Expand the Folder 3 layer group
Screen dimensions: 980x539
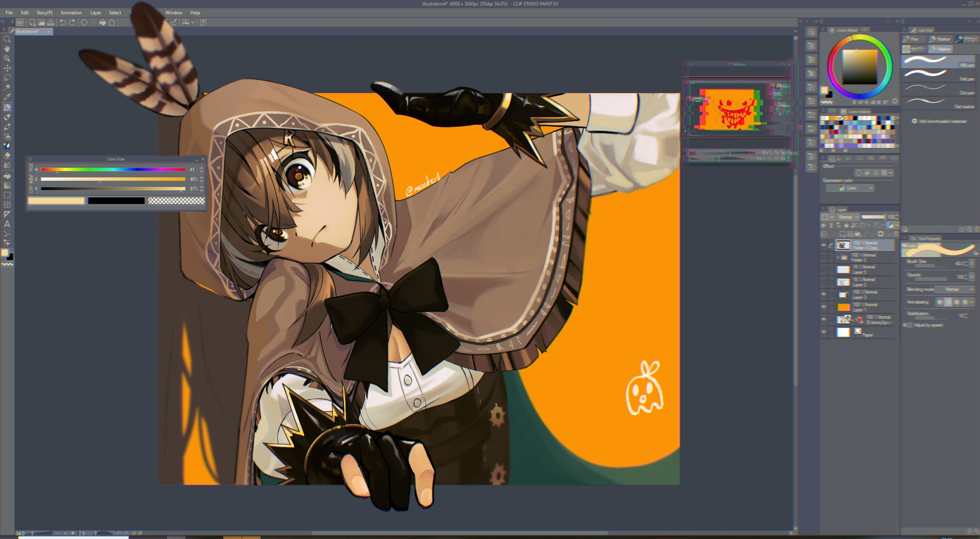click(838, 257)
